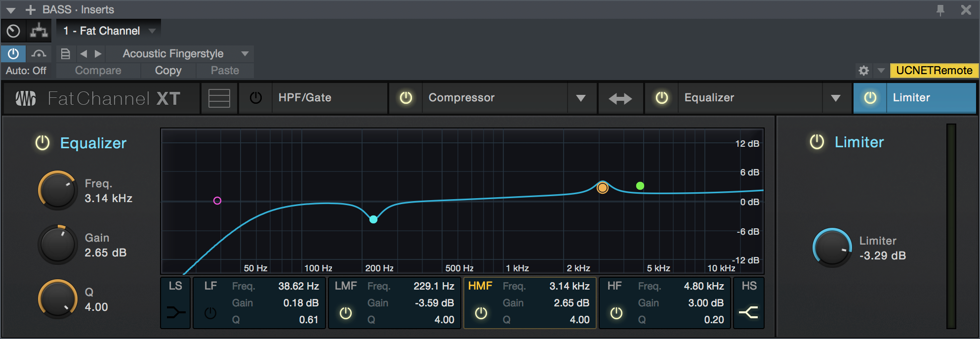Viewport: 980px width, 339px height.
Task: Open the sidechain clock icon button
Action: point(13,31)
